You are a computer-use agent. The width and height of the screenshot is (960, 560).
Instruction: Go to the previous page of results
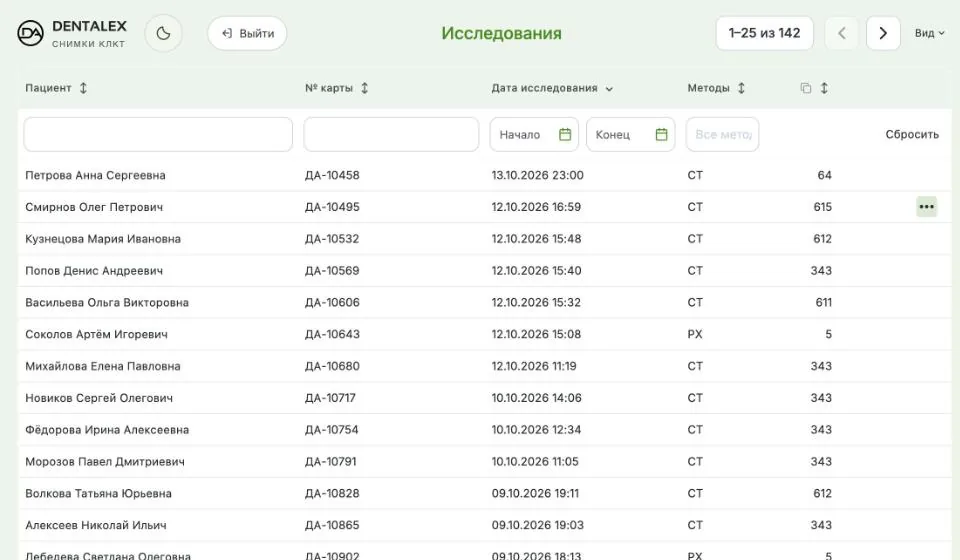842,33
